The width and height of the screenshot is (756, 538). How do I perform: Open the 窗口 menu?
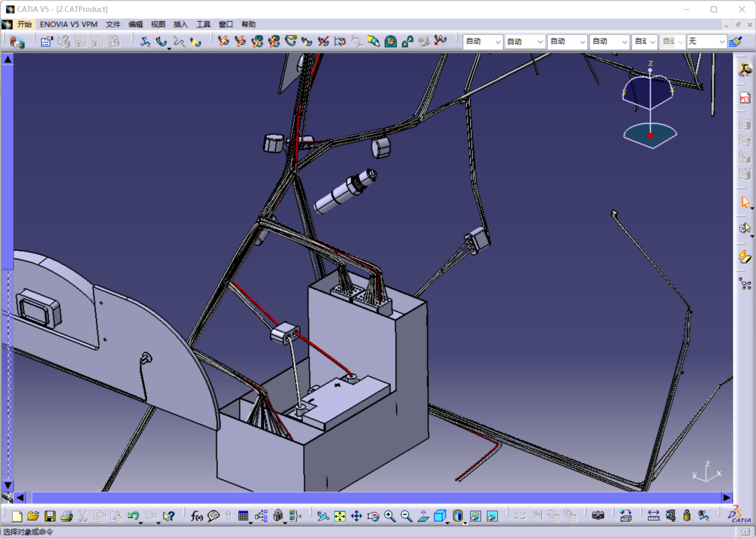click(x=225, y=24)
